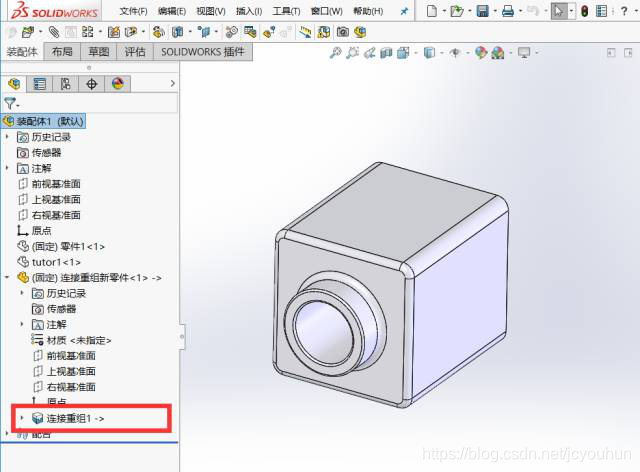Click the tree filter funnel icon
Screen dimensions: 640x472
(x=11, y=103)
